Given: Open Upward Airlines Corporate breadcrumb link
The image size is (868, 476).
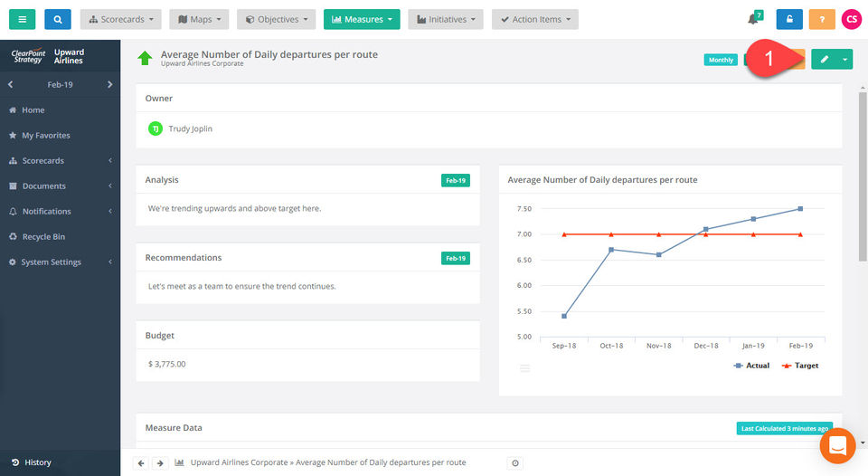Looking at the screenshot, I should (239, 462).
